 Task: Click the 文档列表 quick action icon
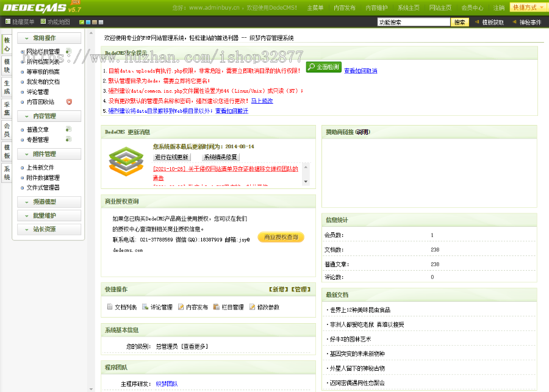(110, 307)
